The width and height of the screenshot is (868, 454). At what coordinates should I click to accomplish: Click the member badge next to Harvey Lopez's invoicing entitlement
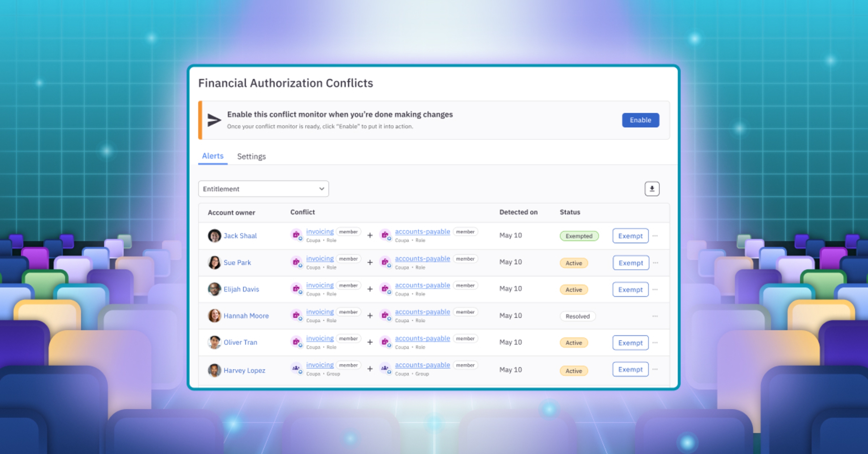(x=348, y=365)
